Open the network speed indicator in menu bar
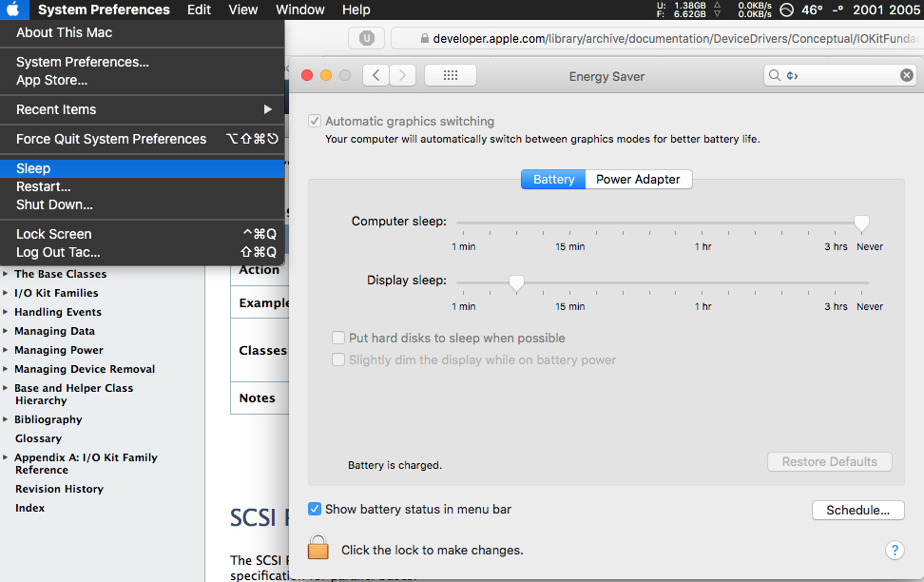The height and width of the screenshot is (582, 924). pyautogui.click(x=754, y=10)
